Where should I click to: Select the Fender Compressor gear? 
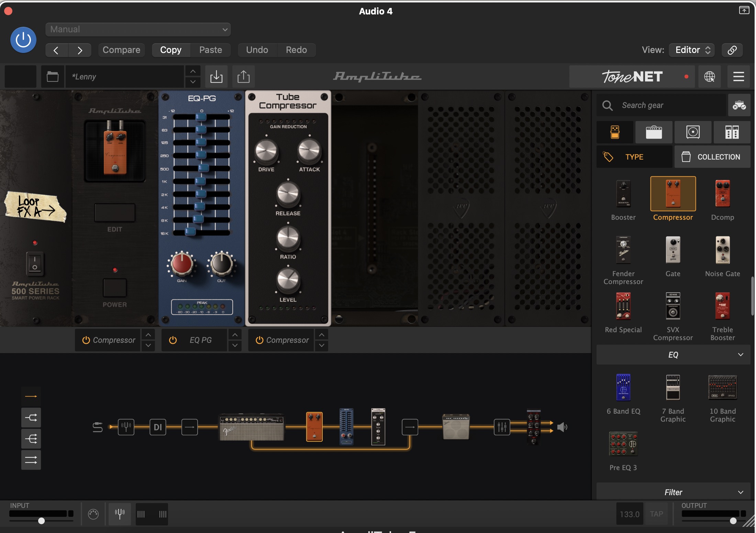pyautogui.click(x=623, y=250)
